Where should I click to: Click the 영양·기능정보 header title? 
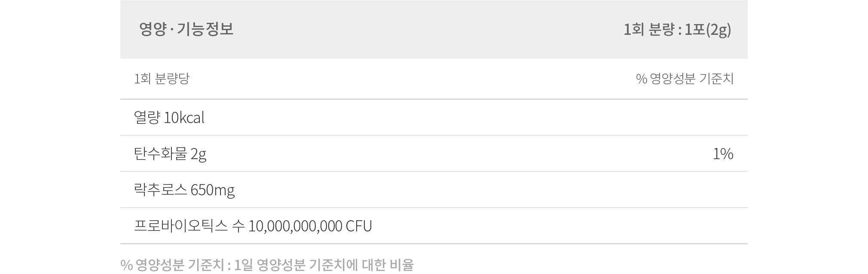(x=186, y=29)
